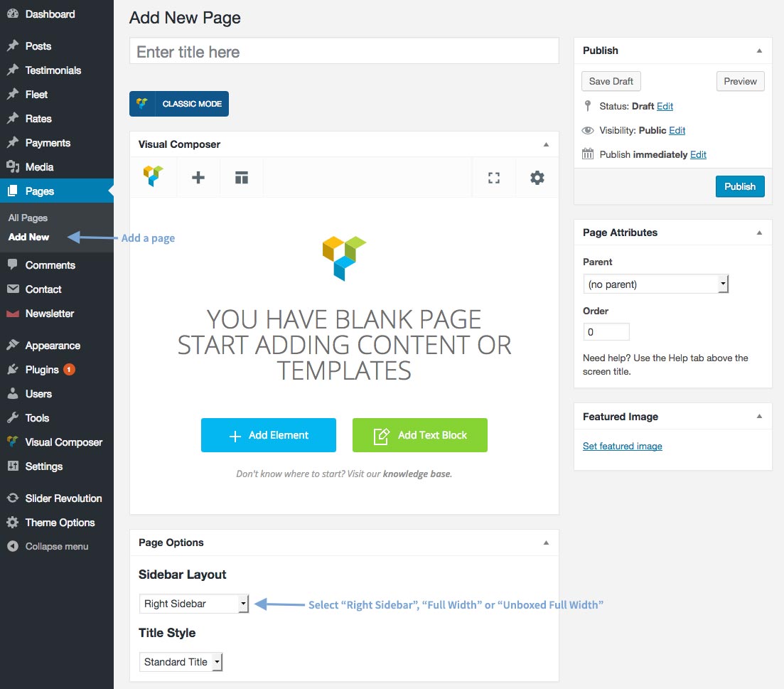The width and height of the screenshot is (784, 689).
Task: Click the Collapse menu arrow icon
Action: pos(13,546)
